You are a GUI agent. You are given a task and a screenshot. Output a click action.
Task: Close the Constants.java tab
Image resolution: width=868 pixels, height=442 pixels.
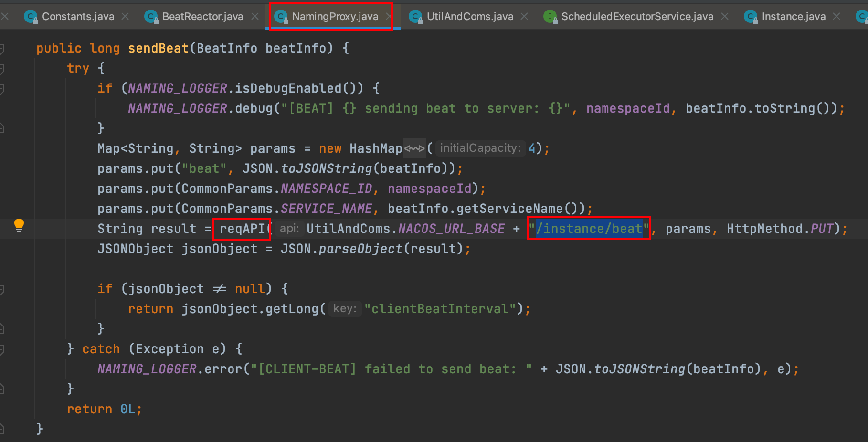point(125,17)
